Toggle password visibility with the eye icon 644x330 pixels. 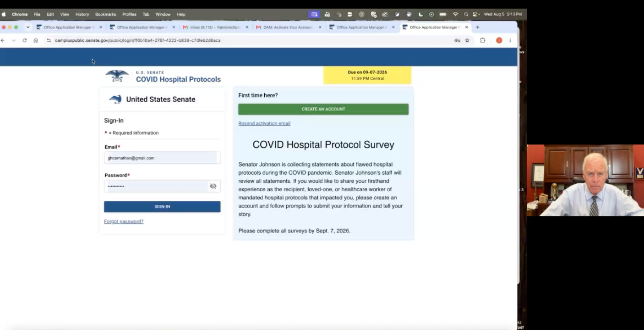pyautogui.click(x=213, y=186)
